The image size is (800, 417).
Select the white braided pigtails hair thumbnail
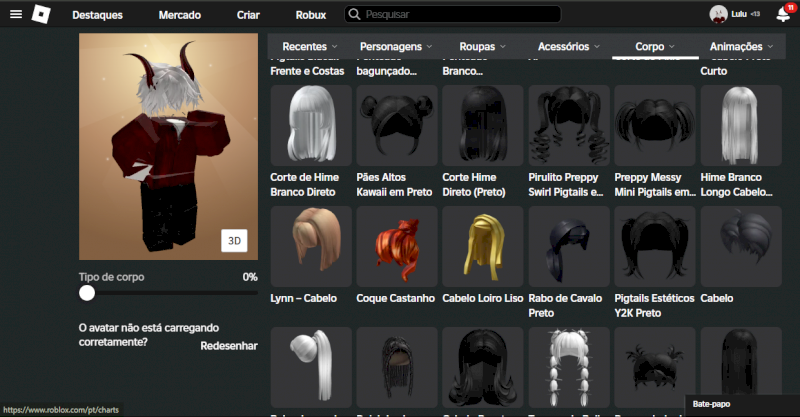click(x=569, y=367)
